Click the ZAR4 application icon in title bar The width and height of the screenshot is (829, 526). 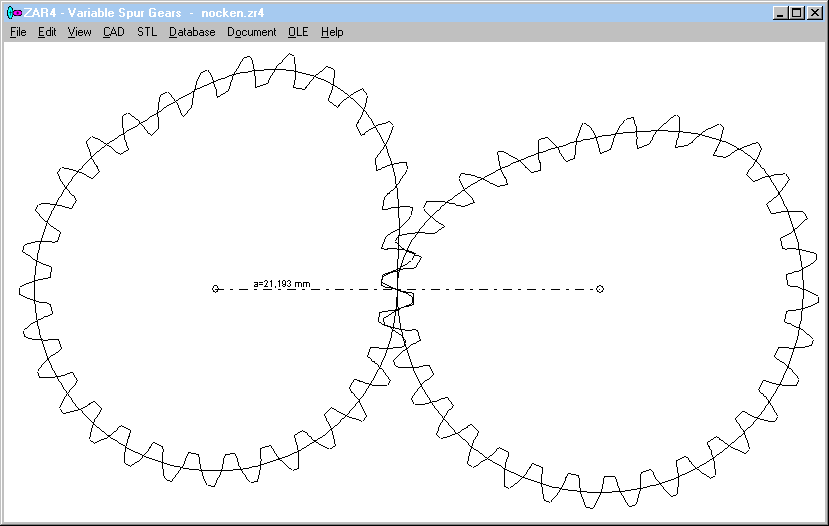pos(13,13)
